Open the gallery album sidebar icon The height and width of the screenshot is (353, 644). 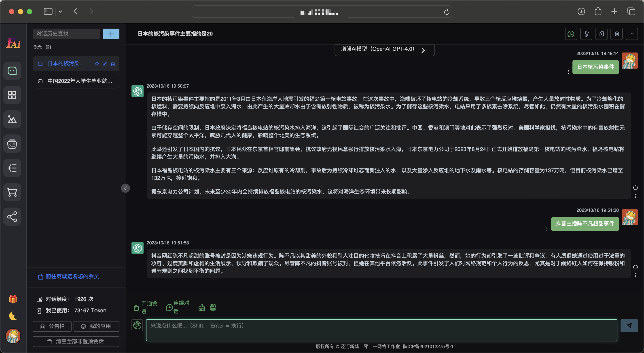12,144
